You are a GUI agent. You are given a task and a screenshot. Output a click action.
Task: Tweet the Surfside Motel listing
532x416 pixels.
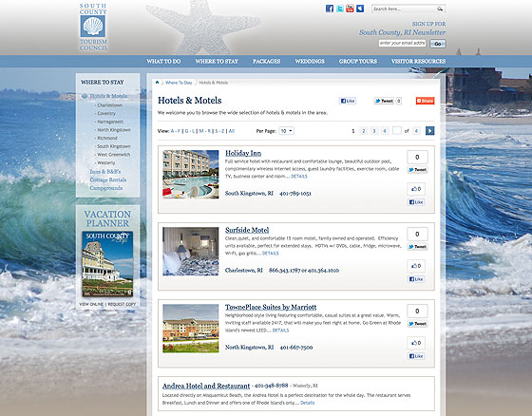click(x=418, y=247)
